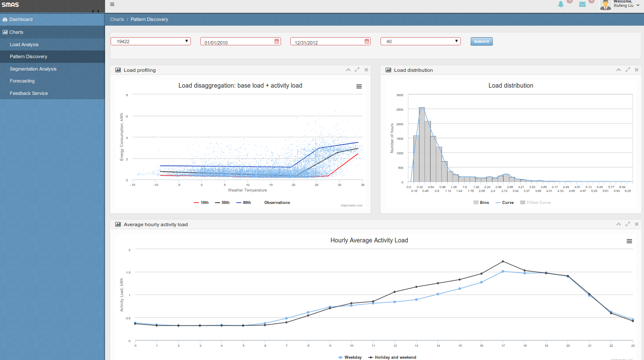Open Hourly Average Activity Load chart menu
644x360 pixels.
pos(629,241)
